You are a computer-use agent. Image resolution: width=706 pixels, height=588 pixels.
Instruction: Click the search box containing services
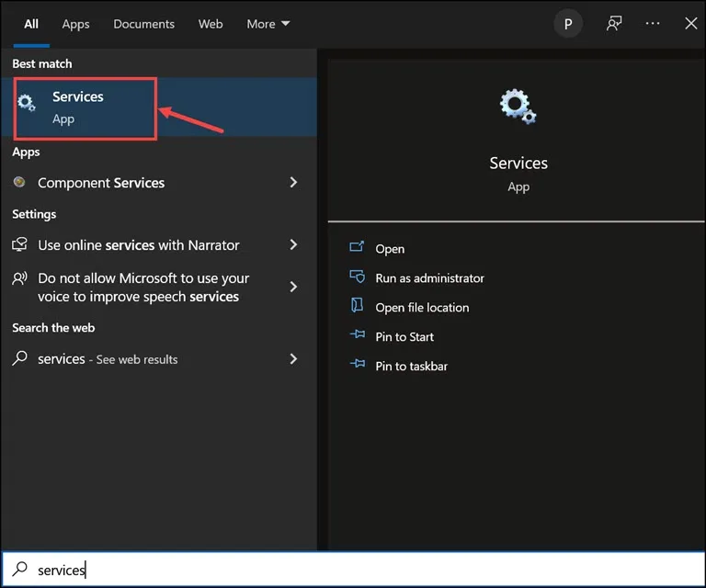(353, 570)
